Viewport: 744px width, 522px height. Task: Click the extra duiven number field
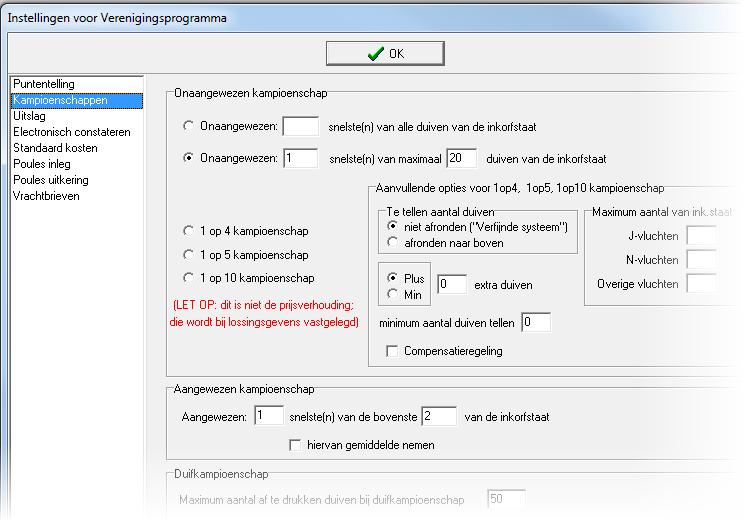[452, 284]
